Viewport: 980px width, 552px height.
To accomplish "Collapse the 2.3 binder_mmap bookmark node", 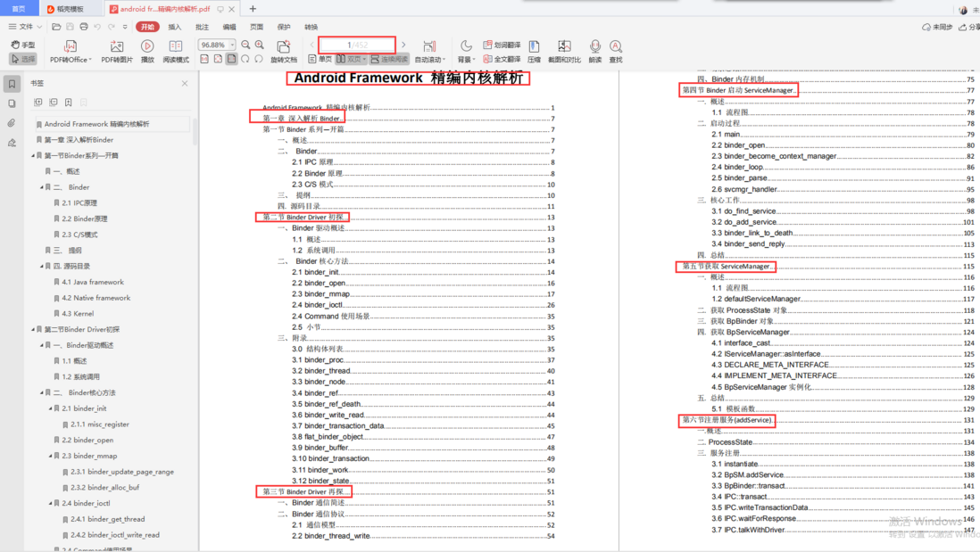I will [51, 456].
